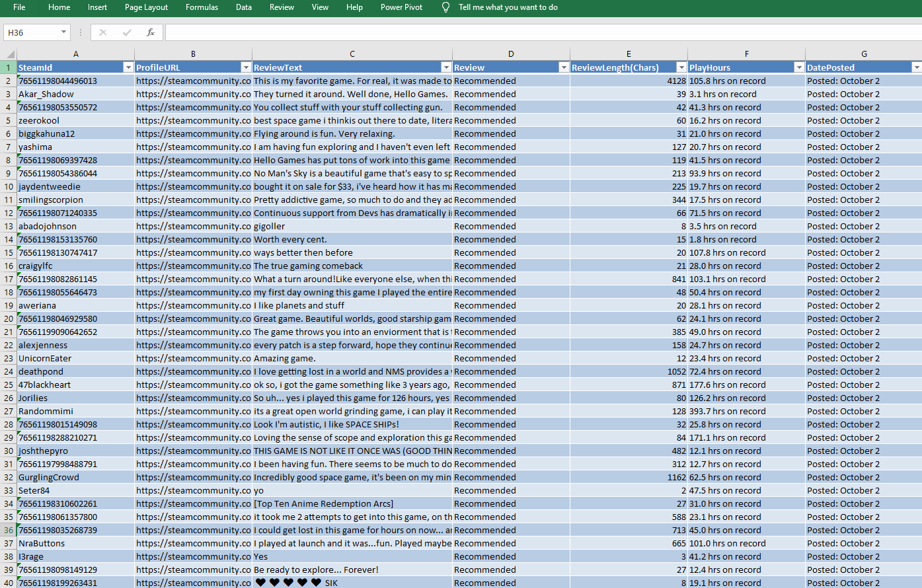Viewport: 922px width, 588px height.
Task: Select column C header
Action: [x=352, y=54]
